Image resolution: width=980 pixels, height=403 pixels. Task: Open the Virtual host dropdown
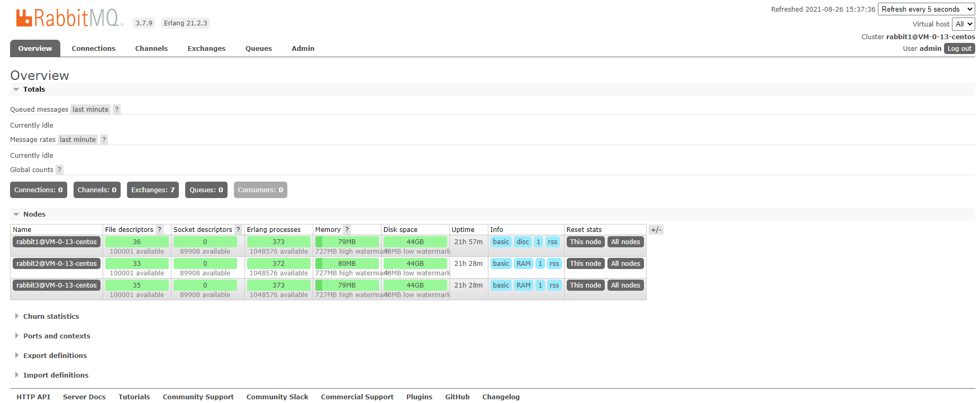point(963,24)
